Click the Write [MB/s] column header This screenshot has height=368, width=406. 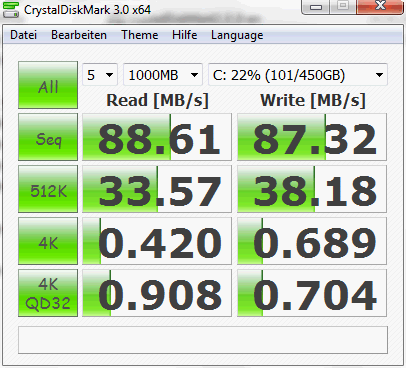313,100
